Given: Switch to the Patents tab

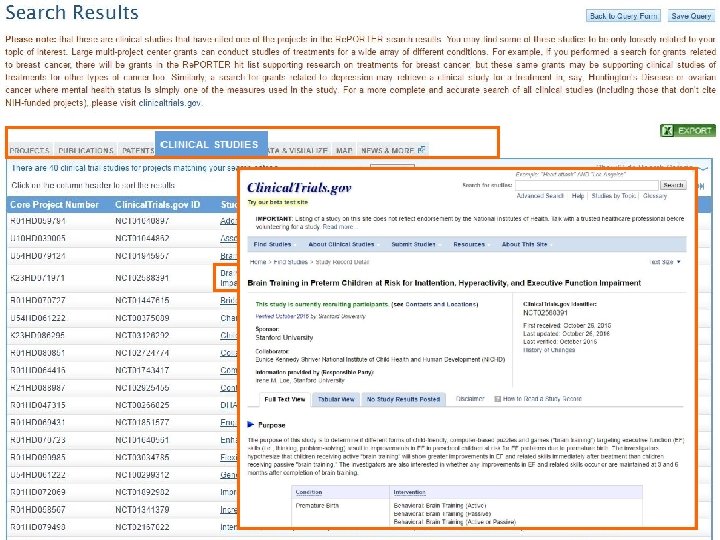Looking at the screenshot, I should [x=137, y=150].
